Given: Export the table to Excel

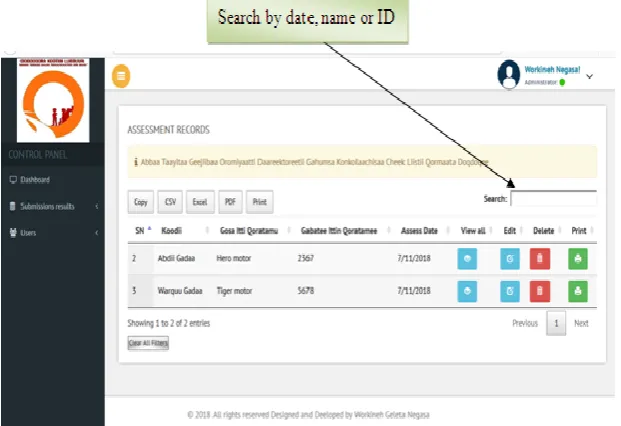Looking at the screenshot, I should pyautogui.click(x=200, y=202).
